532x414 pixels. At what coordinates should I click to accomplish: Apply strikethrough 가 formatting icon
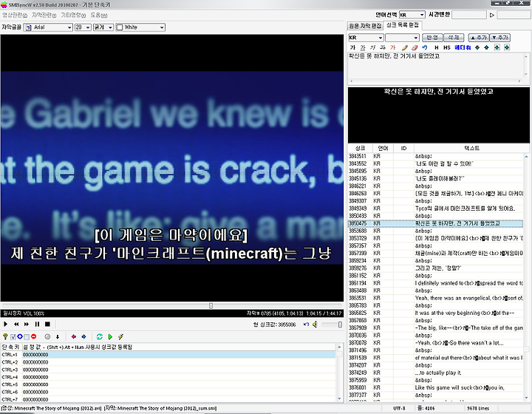383,47
